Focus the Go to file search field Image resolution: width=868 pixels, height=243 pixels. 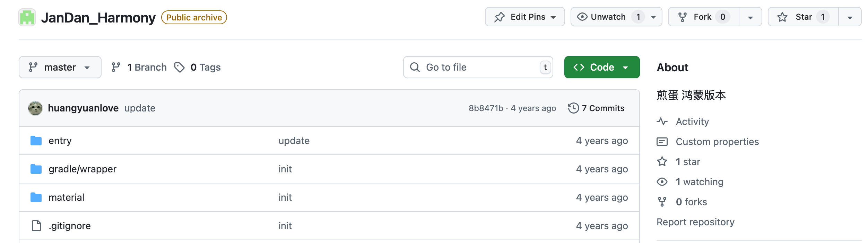click(478, 67)
